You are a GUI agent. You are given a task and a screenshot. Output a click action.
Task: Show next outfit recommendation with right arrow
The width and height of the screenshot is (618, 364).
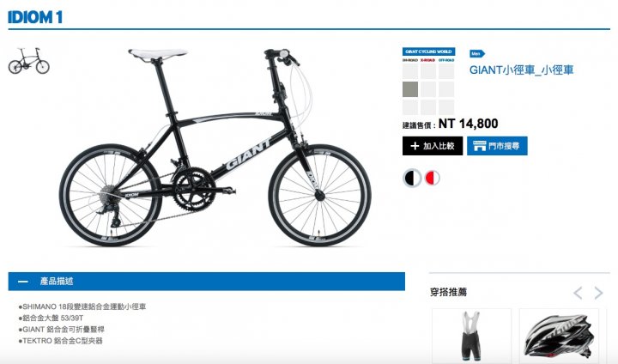(599, 293)
